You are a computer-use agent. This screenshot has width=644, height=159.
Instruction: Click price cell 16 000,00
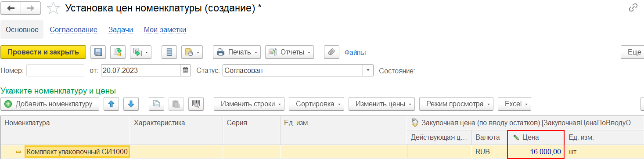coord(536,152)
